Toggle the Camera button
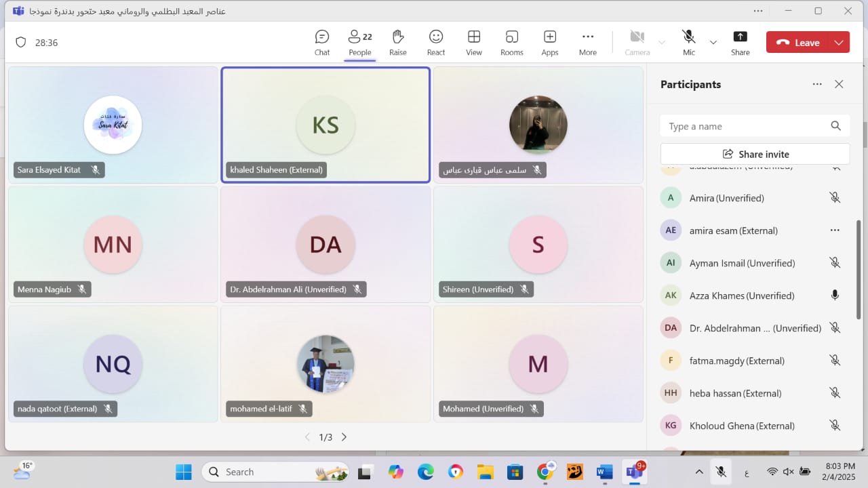 [637, 43]
